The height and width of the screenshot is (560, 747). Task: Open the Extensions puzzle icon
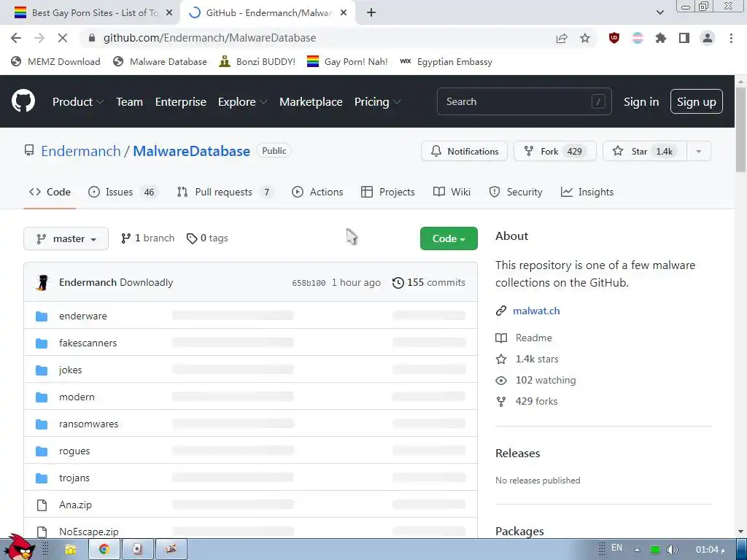tap(660, 38)
